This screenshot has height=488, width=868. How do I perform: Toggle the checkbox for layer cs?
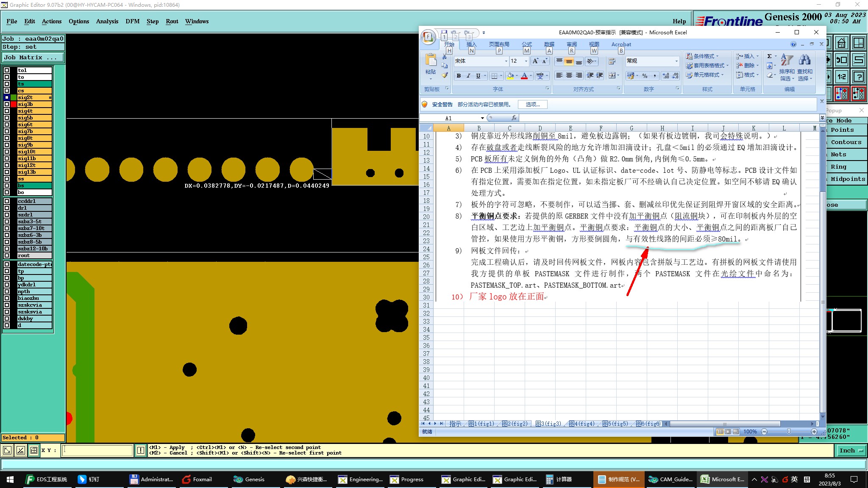pos(7,91)
